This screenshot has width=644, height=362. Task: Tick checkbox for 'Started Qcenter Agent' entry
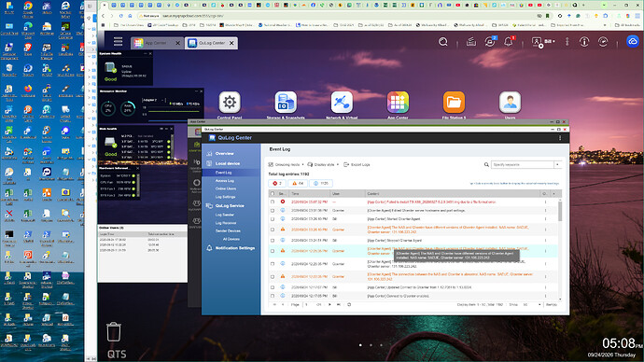[x=273, y=219]
